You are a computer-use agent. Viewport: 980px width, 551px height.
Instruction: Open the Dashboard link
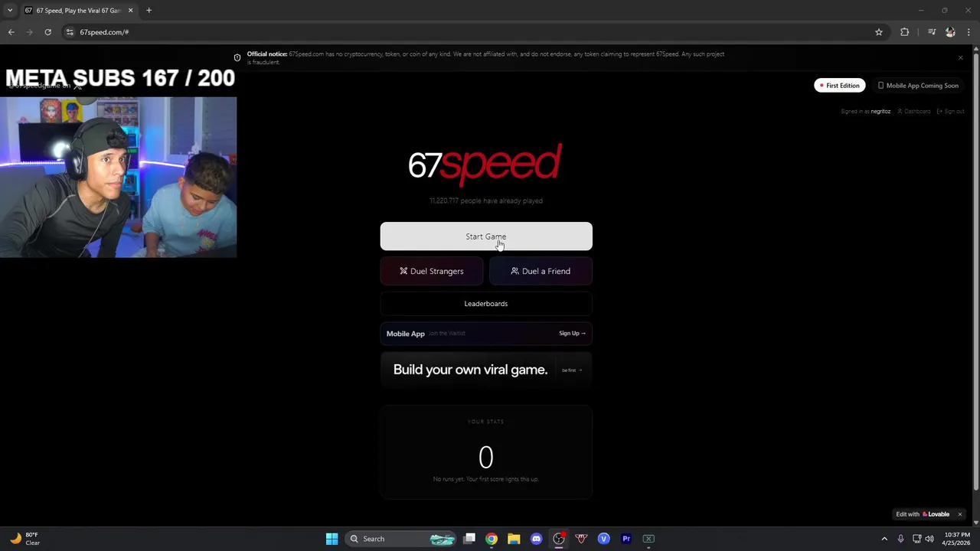[x=914, y=112]
